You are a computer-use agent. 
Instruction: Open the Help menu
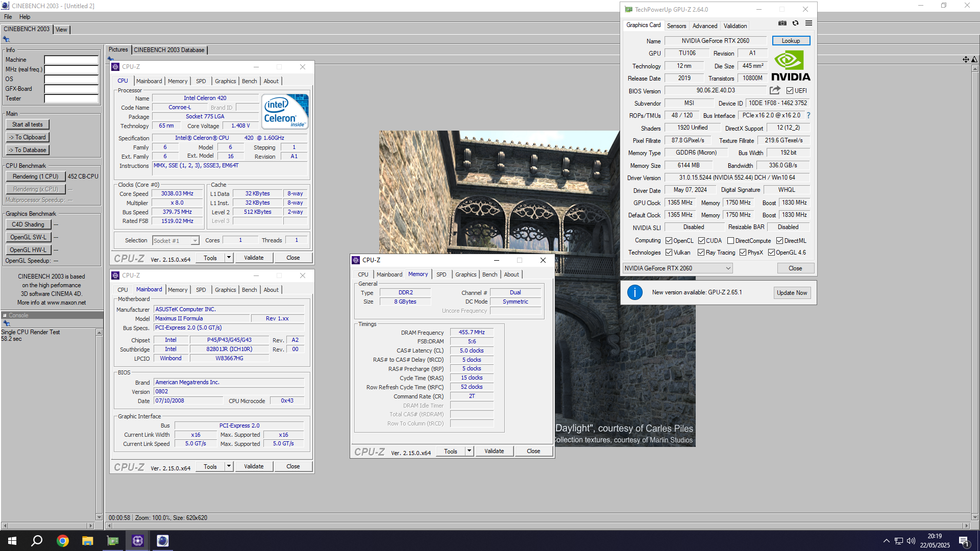(x=25, y=17)
